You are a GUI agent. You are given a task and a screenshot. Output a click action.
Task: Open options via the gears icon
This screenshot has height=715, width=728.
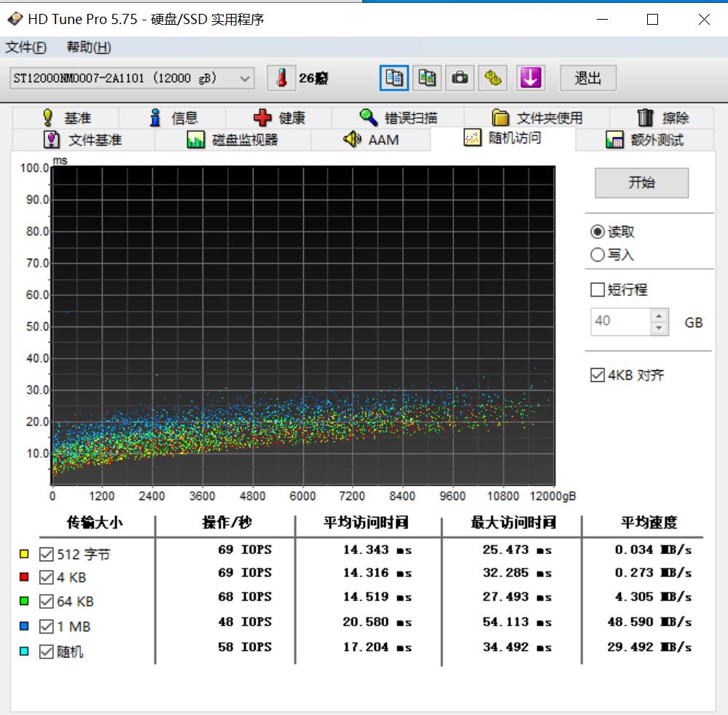[x=495, y=78]
